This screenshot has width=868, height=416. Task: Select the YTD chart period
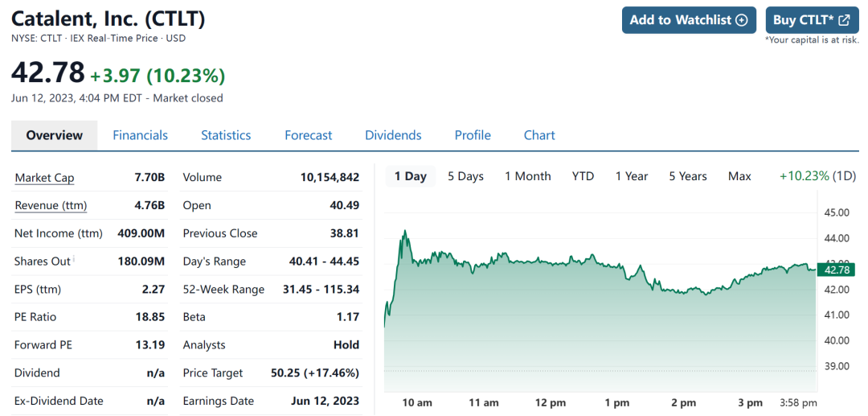(583, 176)
